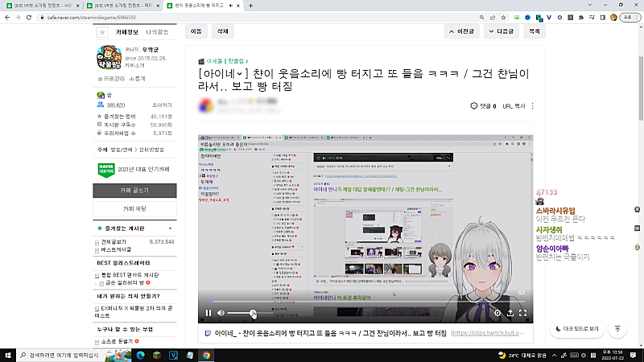The width and height of the screenshot is (644, 362).
Task: Go to next post (다음글)
Action: [499, 32]
